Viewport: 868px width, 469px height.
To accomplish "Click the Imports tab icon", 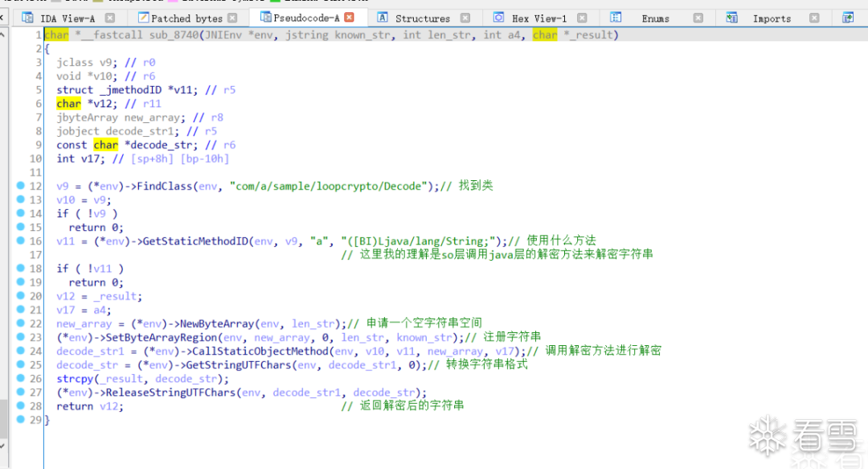I will coord(732,18).
